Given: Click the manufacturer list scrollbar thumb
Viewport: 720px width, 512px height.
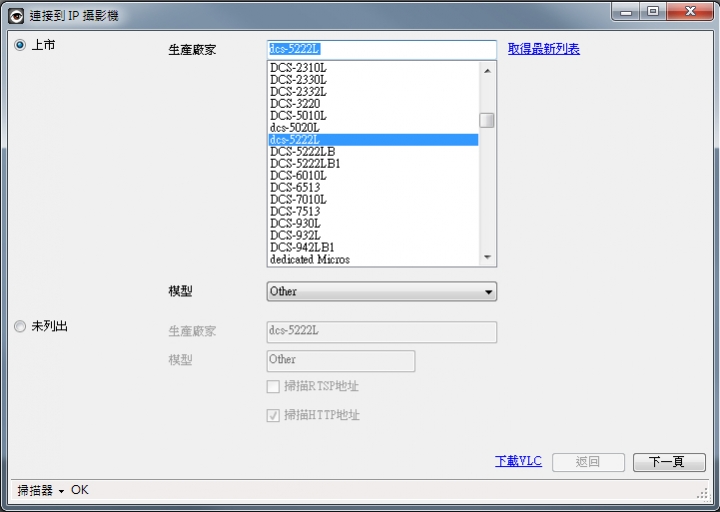Looking at the screenshot, I should coord(487,121).
